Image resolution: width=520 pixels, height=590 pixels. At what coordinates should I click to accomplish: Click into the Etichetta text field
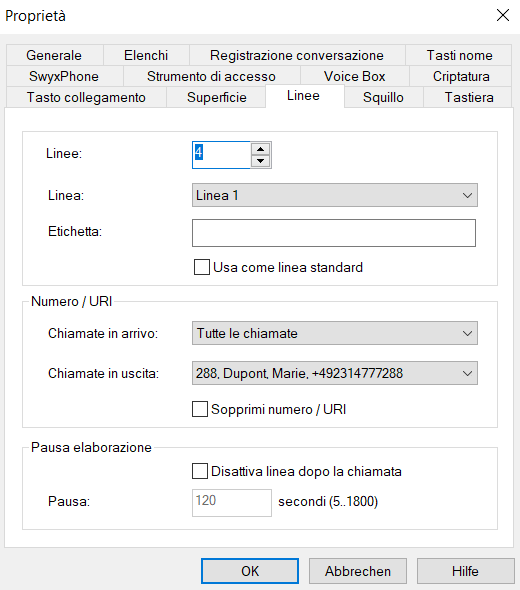pos(334,233)
